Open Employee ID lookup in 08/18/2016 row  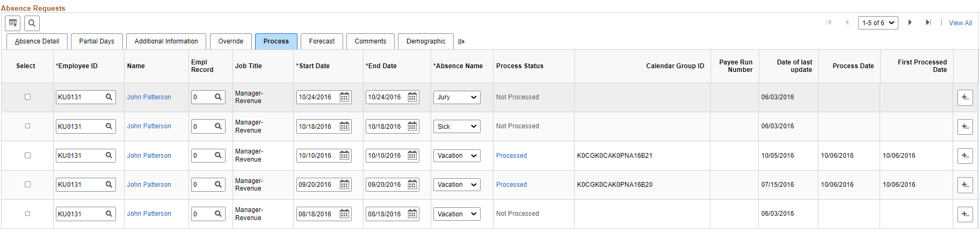(109, 214)
